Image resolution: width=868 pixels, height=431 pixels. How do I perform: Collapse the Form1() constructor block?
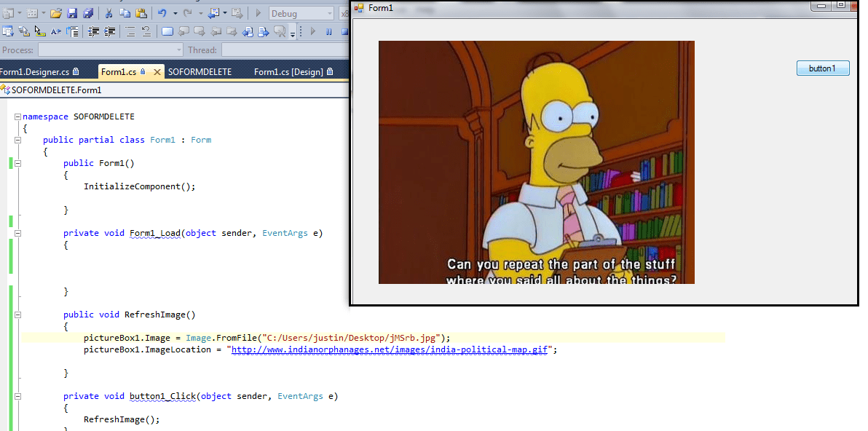17,163
